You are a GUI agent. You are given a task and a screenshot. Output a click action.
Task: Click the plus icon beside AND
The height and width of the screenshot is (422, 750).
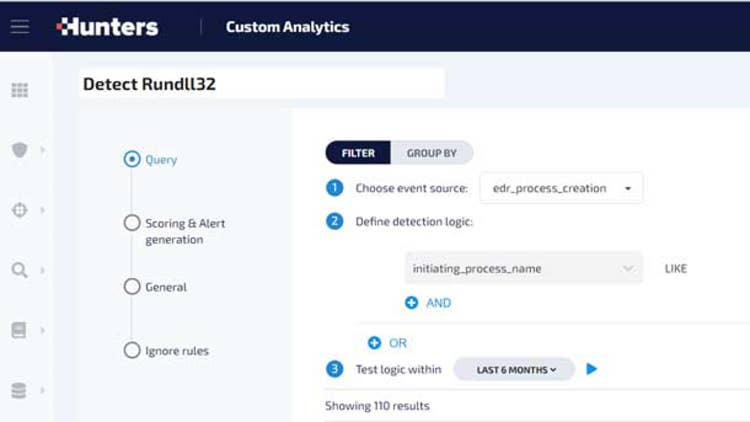coord(411,303)
